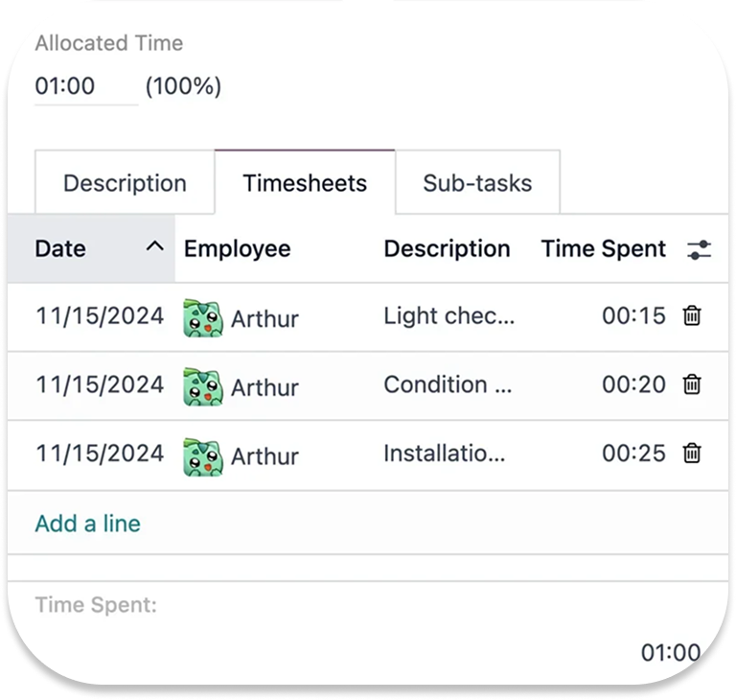Click the Condition description cell

[448, 385]
